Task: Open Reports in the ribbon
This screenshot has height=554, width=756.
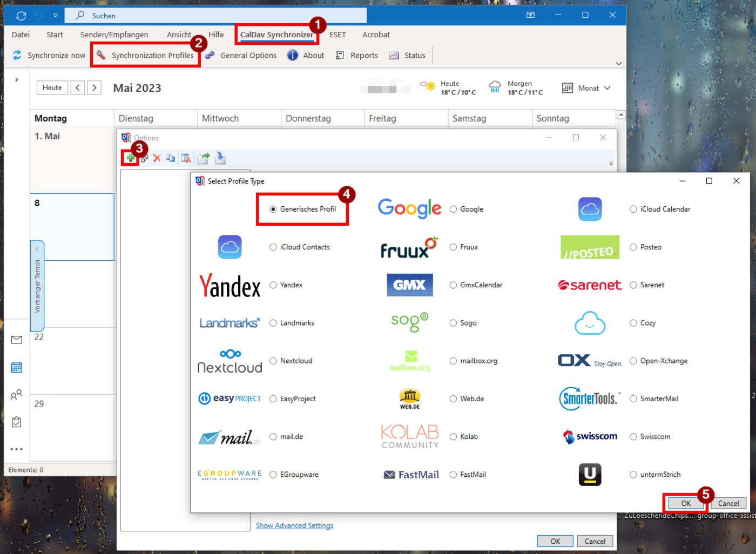Action: tap(357, 55)
